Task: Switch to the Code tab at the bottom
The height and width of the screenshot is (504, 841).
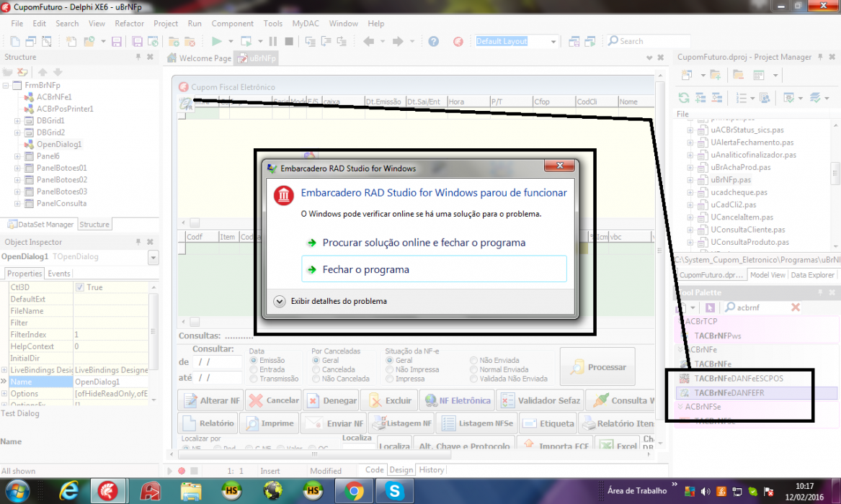Action: tap(374, 469)
